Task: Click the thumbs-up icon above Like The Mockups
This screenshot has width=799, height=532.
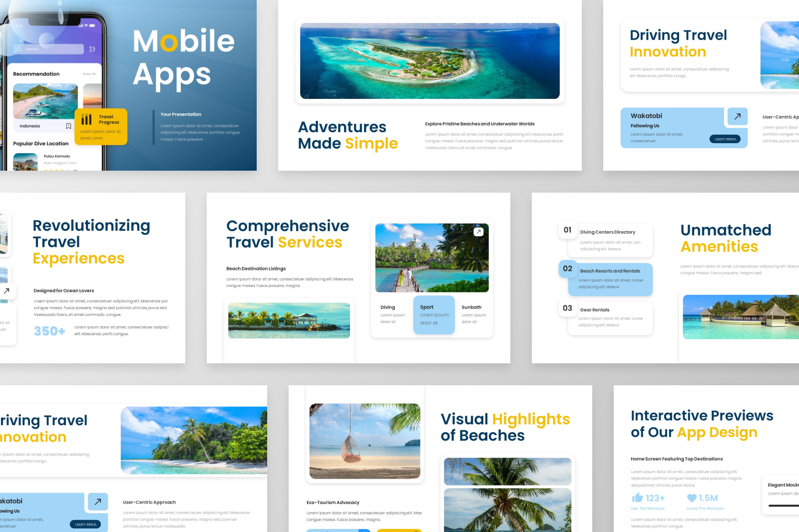Action: pos(638,497)
